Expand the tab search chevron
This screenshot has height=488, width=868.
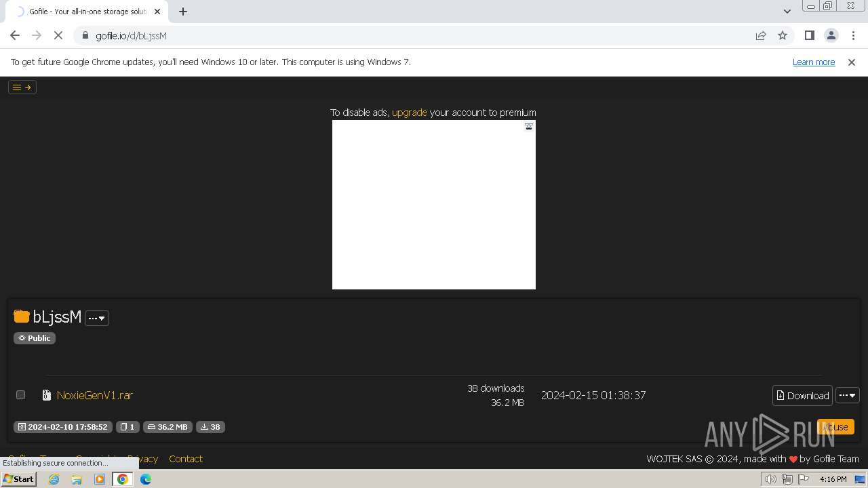point(787,11)
